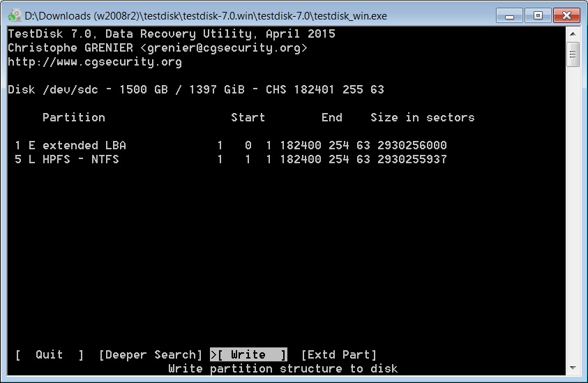Close the TestDisk window
Screen dimensions: 588x383
[x=566, y=16]
